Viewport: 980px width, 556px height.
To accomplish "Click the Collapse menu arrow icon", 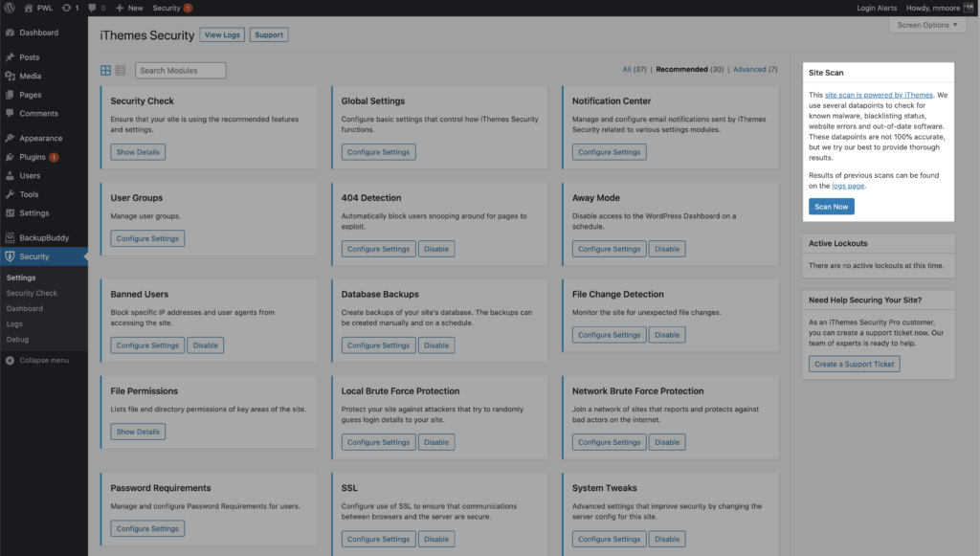I will pos(10,361).
